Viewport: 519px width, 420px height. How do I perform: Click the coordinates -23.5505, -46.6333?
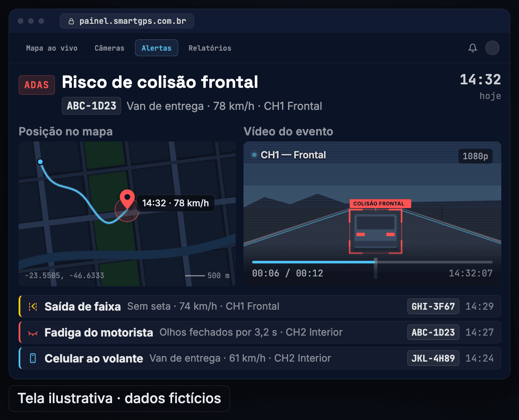64,276
